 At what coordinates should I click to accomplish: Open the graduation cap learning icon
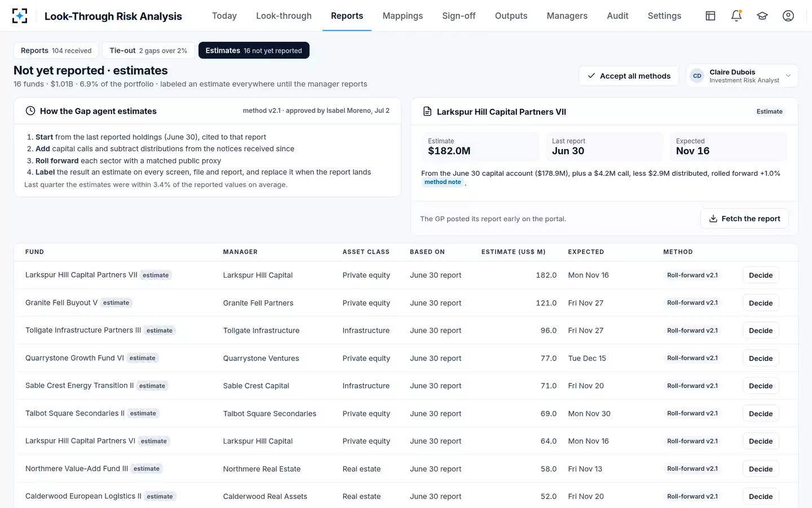tap(762, 16)
